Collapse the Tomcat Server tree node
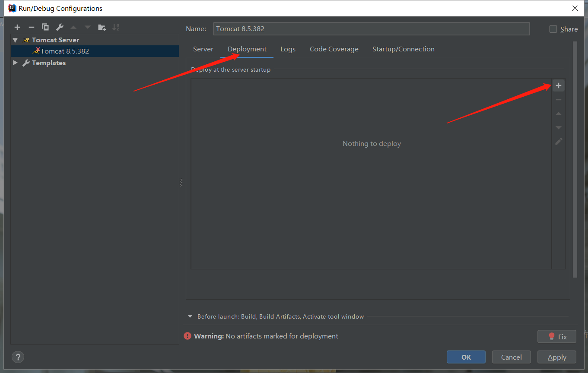Image resolution: width=588 pixels, height=373 pixels. (x=16, y=40)
